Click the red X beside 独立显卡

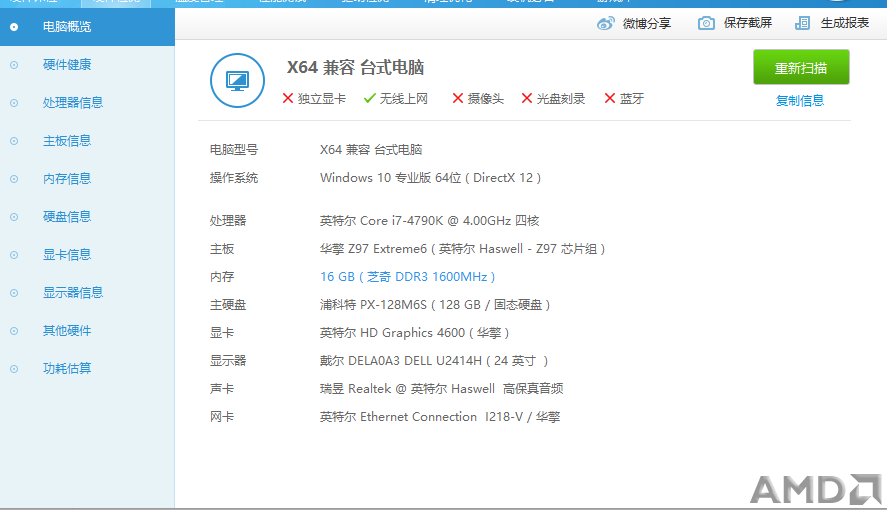point(287,98)
